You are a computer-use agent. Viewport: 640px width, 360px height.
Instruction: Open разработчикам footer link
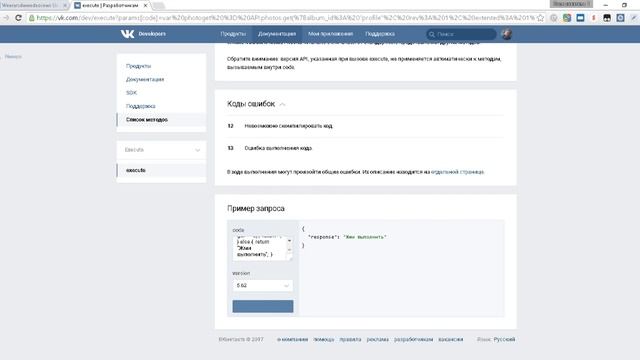click(413, 339)
